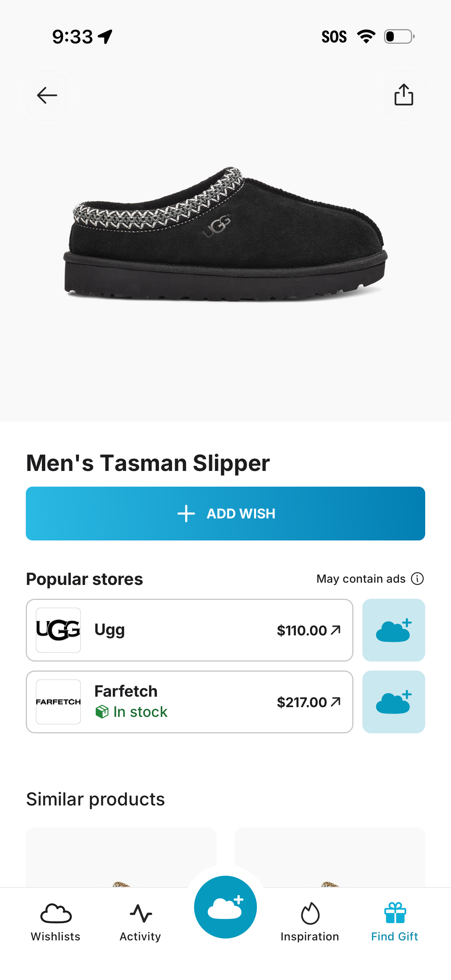Switch to the Wishlists tab
This screenshot has height=980, width=451.
tap(56, 922)
